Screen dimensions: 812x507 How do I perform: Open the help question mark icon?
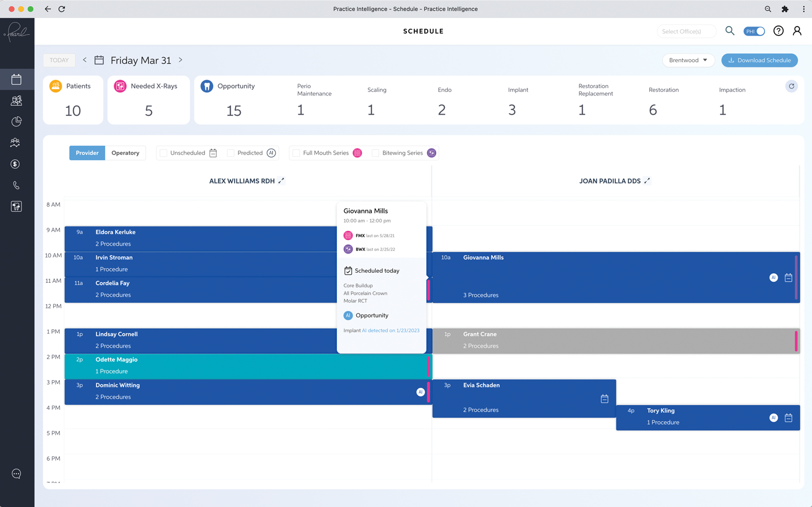click(778, 31)
